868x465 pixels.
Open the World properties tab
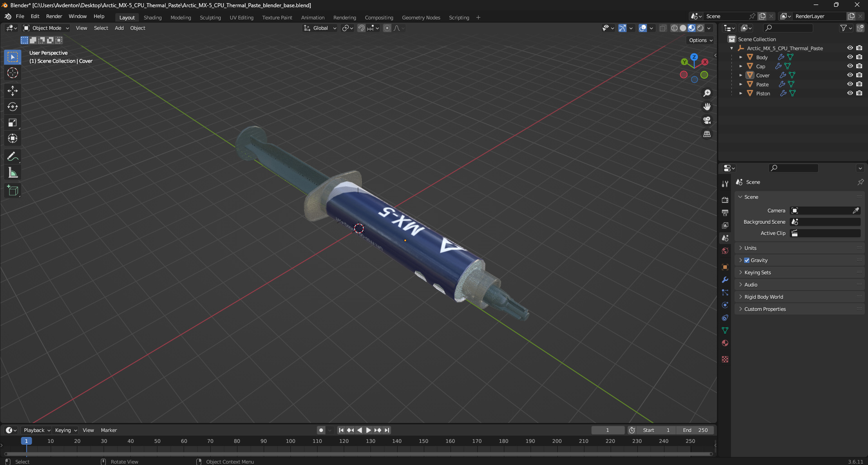[x=725, y=251]
